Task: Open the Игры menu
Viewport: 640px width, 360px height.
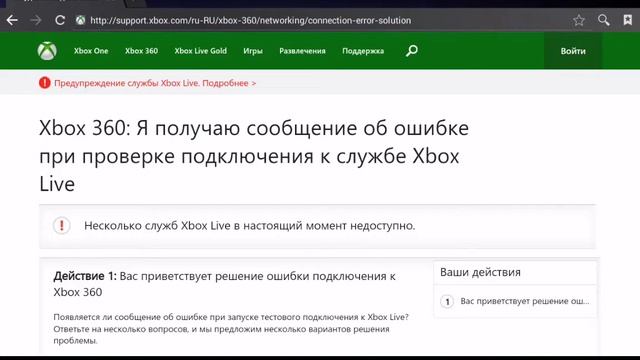Action: (253, 51)
